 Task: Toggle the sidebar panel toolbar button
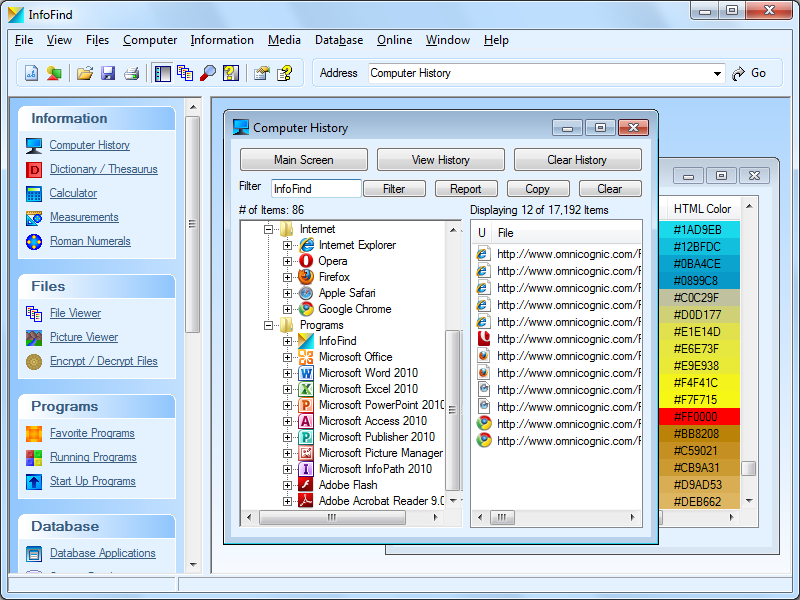[162, 73]
